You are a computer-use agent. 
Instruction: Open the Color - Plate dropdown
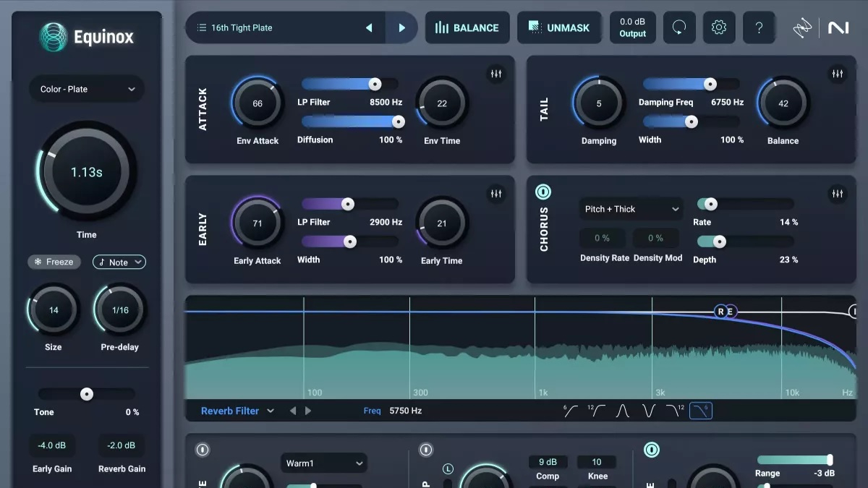tap(87, 89)
